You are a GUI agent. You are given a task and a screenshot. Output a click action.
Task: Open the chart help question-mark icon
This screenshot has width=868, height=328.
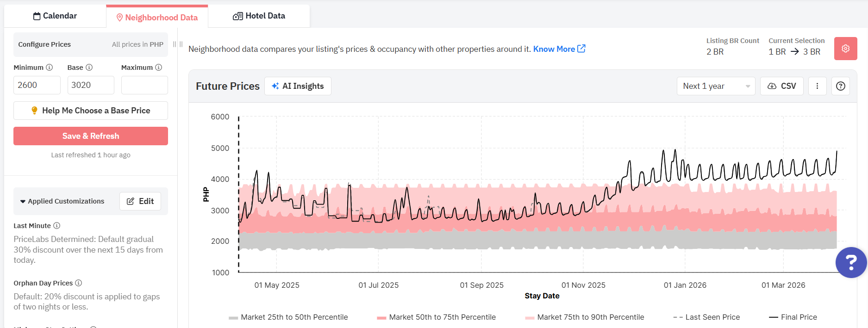pyautogui.click(x=840, y=86)
